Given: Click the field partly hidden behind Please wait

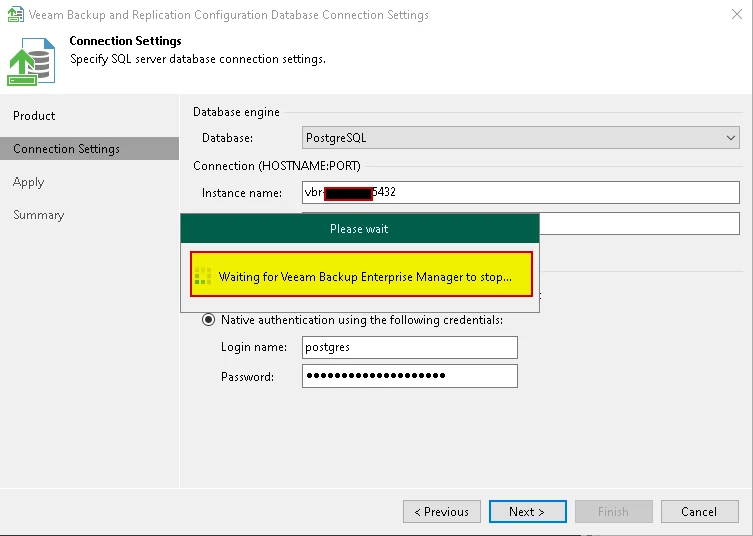Looking at the screenshot, I should 640,223.
